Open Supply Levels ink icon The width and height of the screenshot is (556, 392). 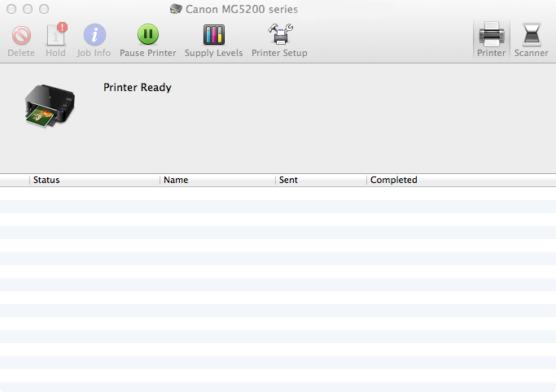[x=214, y=35]
